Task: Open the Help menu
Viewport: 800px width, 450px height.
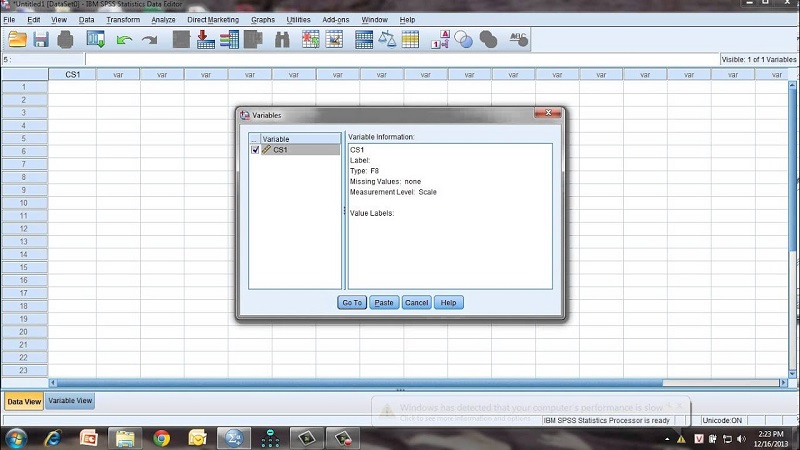Action: [407, 19]
